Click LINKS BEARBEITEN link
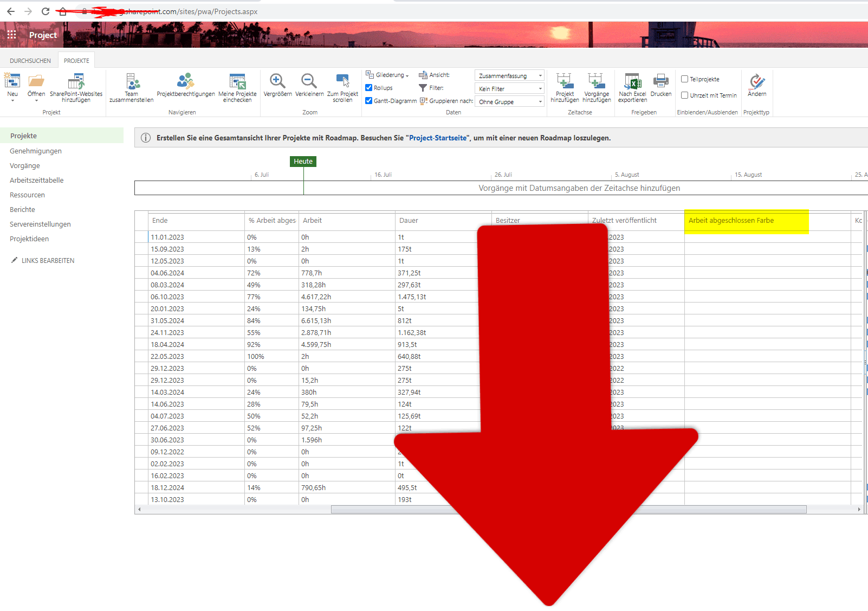 pyautogui.click(x=48, y=260)
